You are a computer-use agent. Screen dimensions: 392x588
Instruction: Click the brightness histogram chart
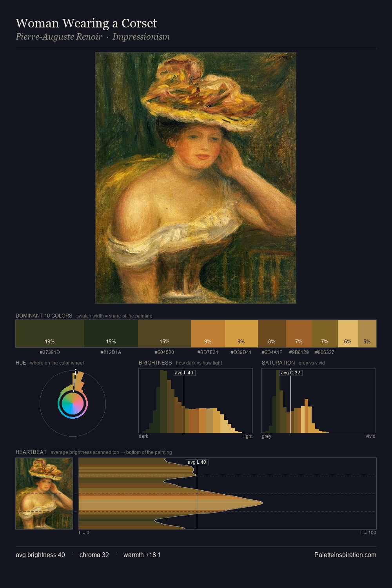point(196,401)
